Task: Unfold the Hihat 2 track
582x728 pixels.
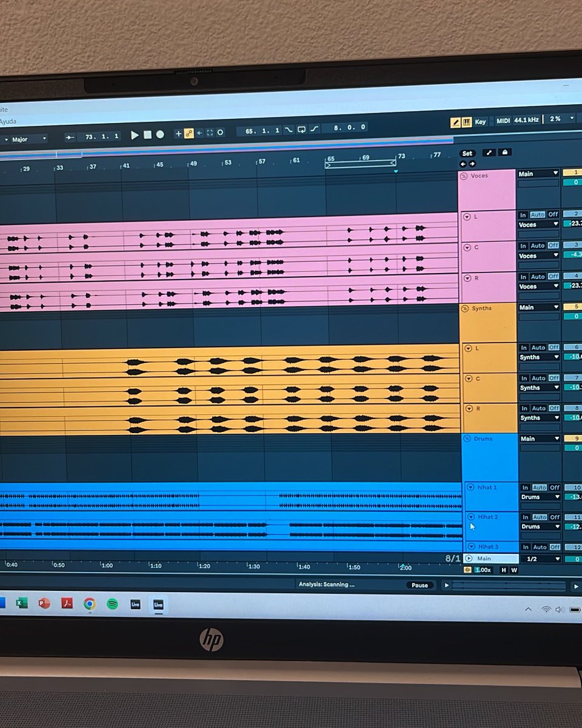Action: (471, 517)
